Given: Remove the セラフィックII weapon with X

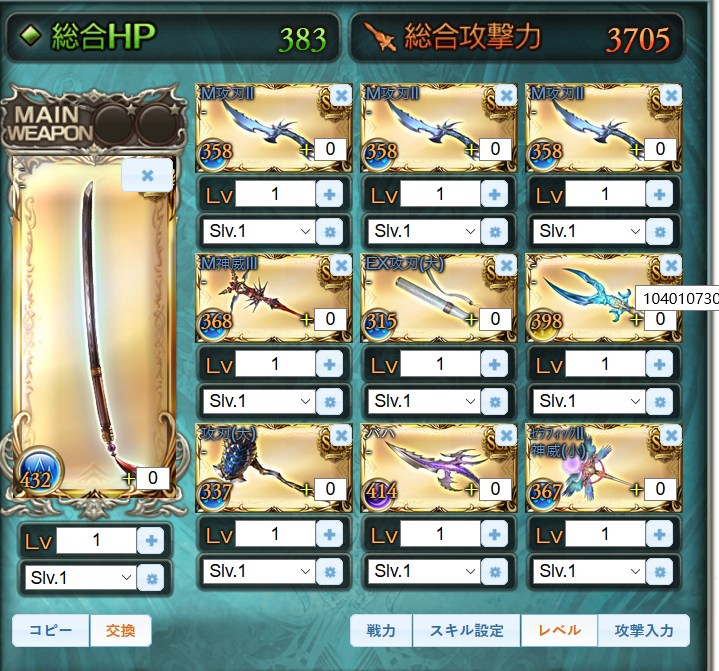Looking at the screenshot, I should click(671, 436).
